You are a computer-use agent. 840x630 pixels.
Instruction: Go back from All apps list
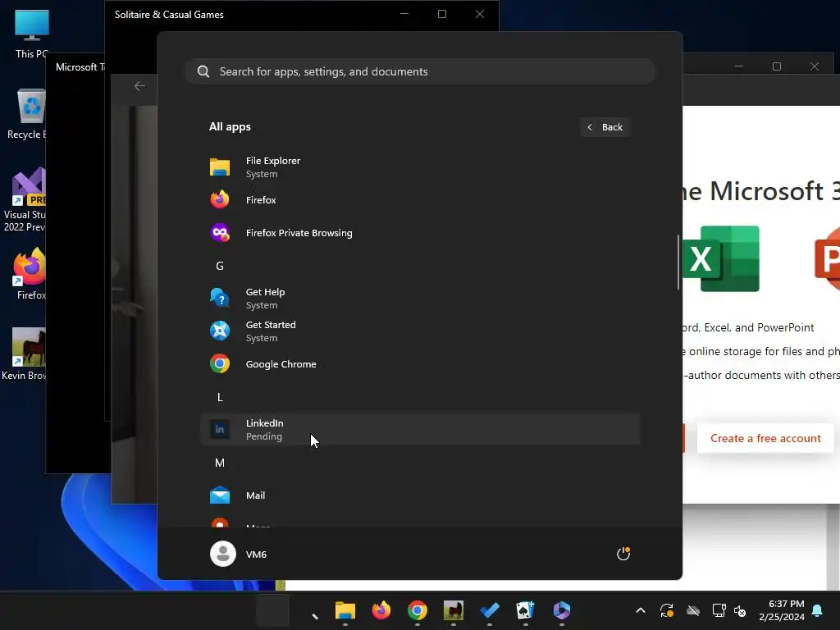click(x=605, y=127)
